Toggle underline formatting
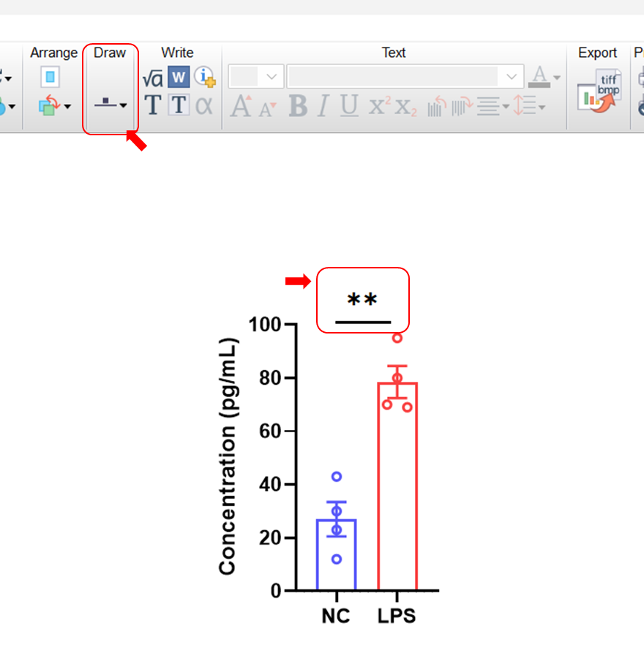The width and height of the screenshot is (644, 667). pos(350,105)
